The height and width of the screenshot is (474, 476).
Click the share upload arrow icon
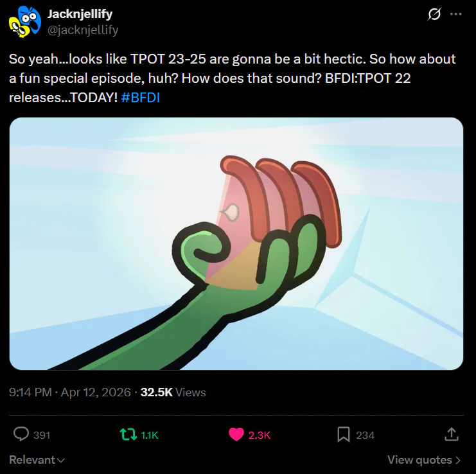[452, 434]
